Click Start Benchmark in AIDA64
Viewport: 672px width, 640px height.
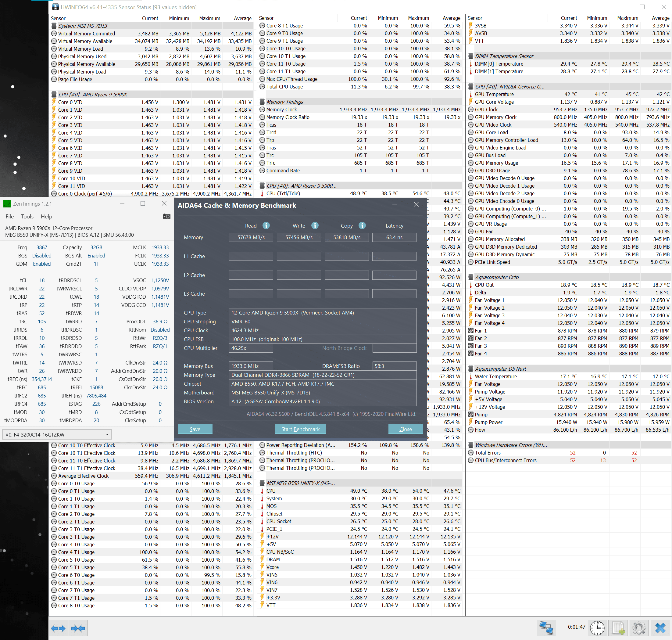tap(300, 429)
